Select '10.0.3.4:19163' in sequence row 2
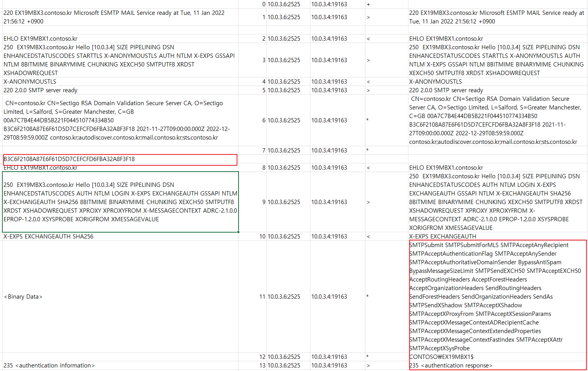Viewport: 588px width, 371px height. tap(338, 39)
